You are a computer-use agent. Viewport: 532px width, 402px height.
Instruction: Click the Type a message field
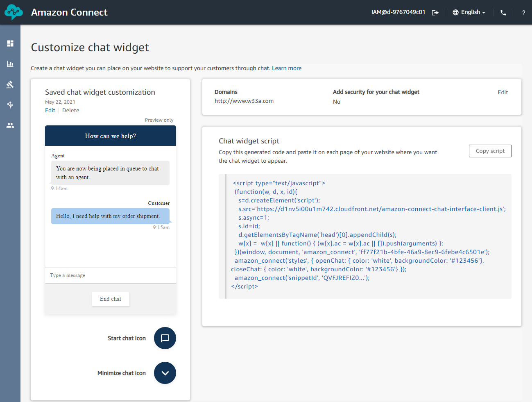111,275
